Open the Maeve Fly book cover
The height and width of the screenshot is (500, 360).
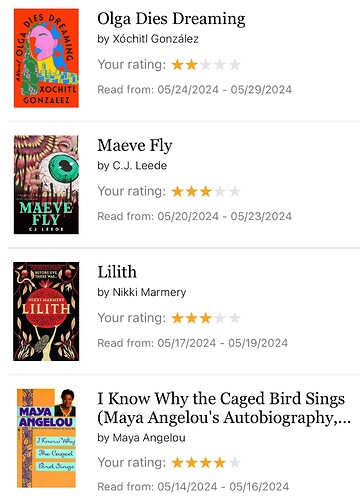(x=46, y=185)
